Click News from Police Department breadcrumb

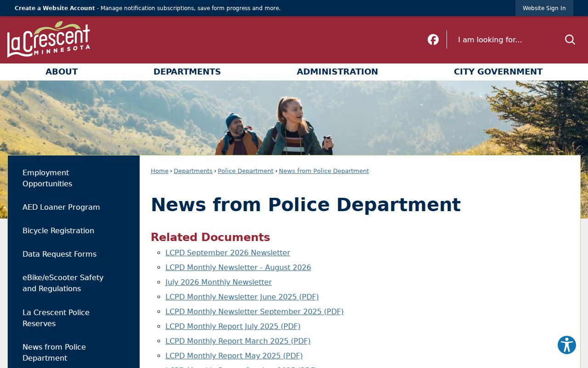323,171
